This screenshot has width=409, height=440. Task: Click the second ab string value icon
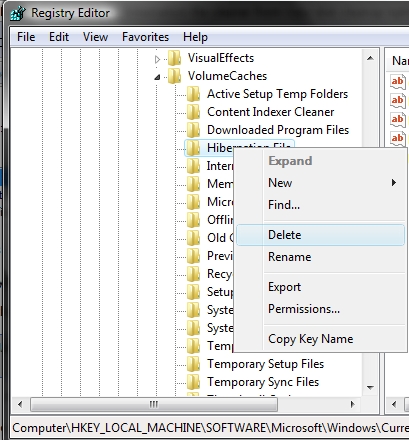398,100
